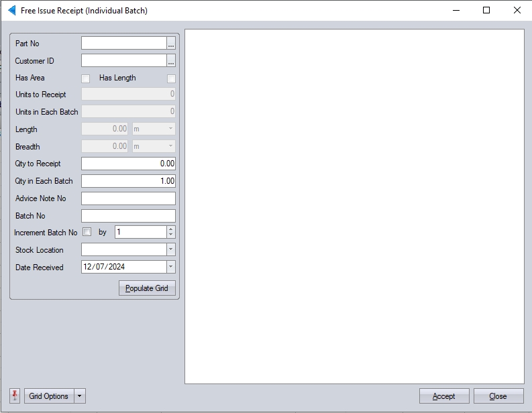Image resolution: width=532 pixels, height=413 pixels.
Task: Click into the Advice Note No field
Action: pyautogui.click(x=128, y=198)
